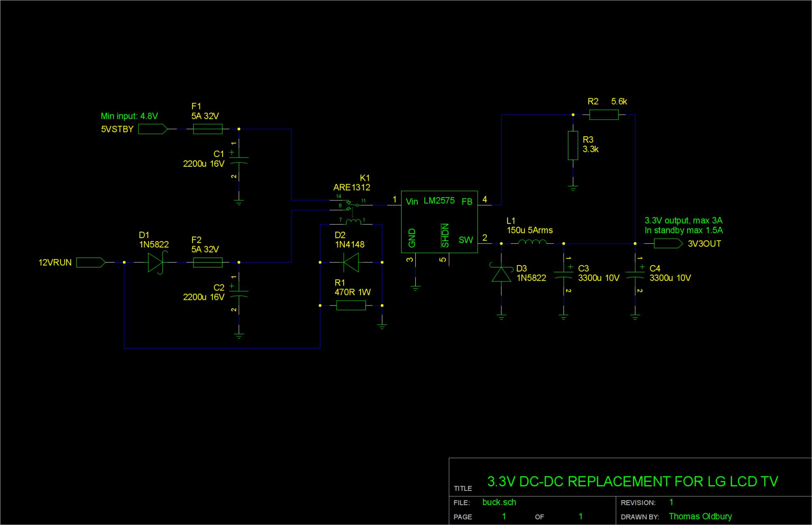Viewport: 812px width, 525px height.
Task: Click the R2 5.6k resistor body
Action: [x=604, y=115]
